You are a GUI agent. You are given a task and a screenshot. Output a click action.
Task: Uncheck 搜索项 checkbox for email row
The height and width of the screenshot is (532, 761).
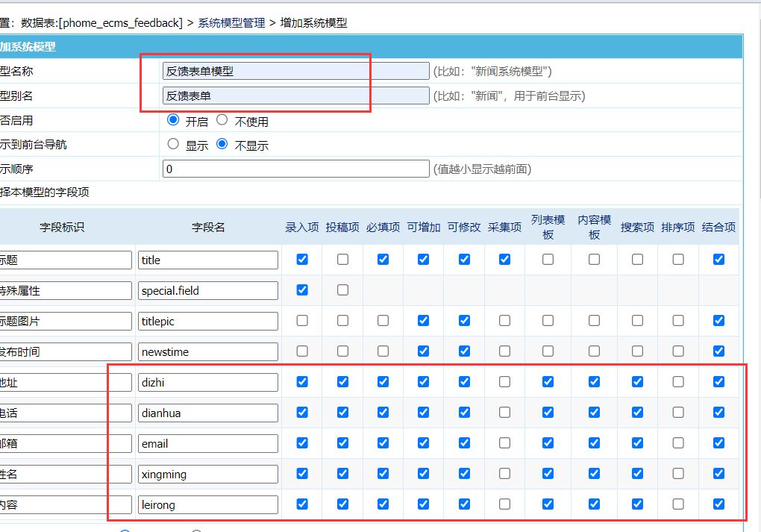(x=637, y=443)
